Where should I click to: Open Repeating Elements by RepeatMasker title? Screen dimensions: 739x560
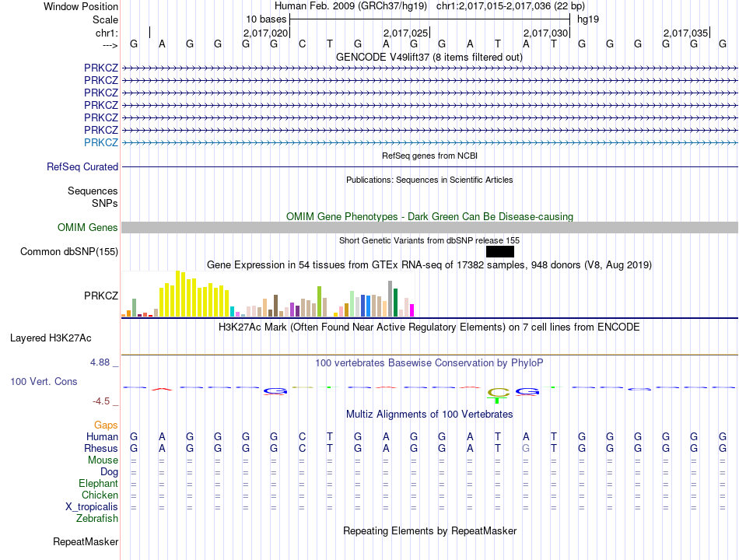(430, 530)
